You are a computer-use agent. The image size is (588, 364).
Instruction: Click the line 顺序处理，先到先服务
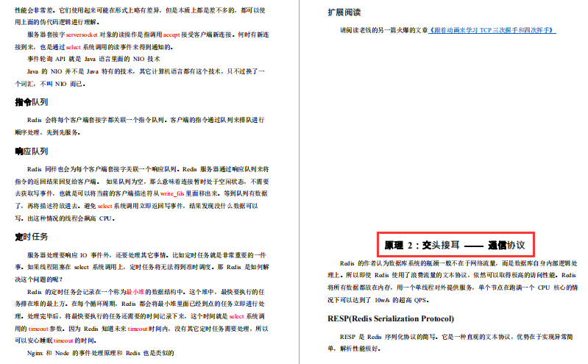tap(48, 132)
